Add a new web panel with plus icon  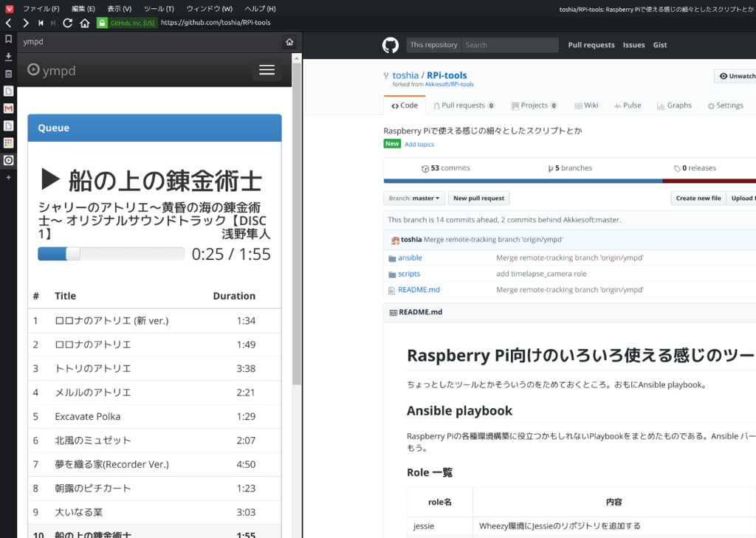click(8, 177)
